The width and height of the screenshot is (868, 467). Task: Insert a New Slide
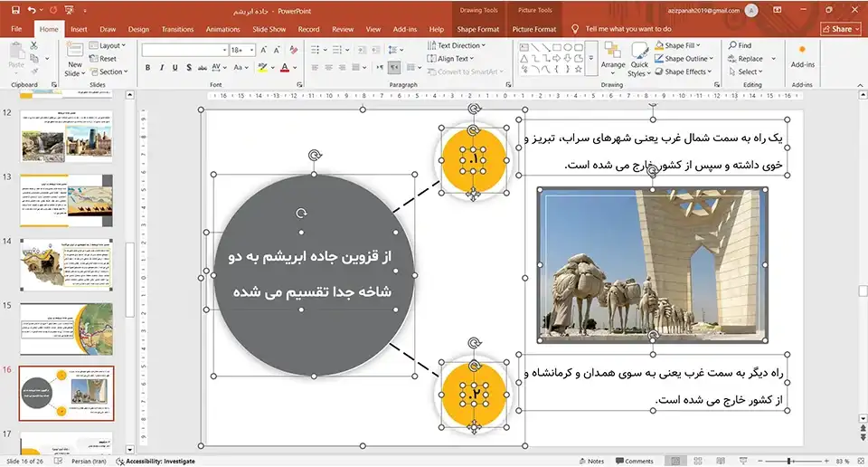click(x=74, y=59)
